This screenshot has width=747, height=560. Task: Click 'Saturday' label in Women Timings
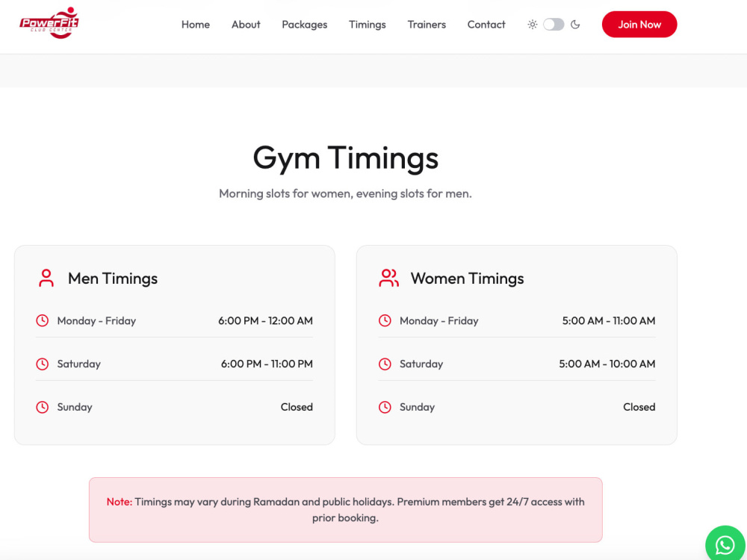click(421, 364)
